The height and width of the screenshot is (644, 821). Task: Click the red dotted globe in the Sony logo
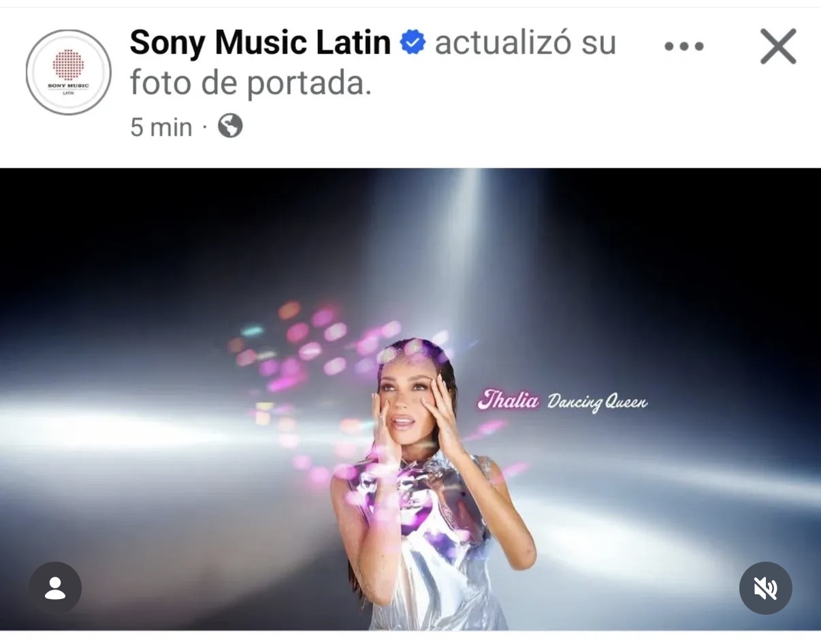click(68, 65)
